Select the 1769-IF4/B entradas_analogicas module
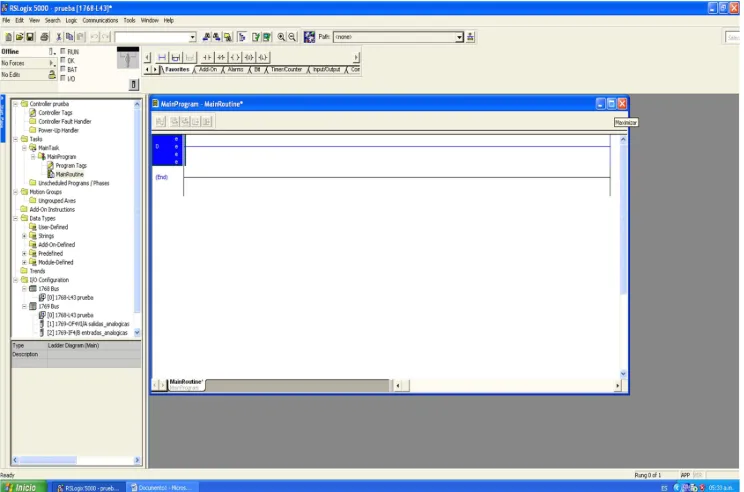744x492 pixels. (x=87, y=333)
